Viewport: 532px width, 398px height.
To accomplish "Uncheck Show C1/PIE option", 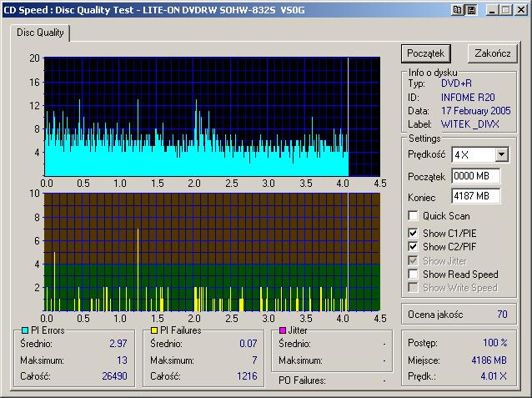I will pyautogui.click(x=413, y=233).
